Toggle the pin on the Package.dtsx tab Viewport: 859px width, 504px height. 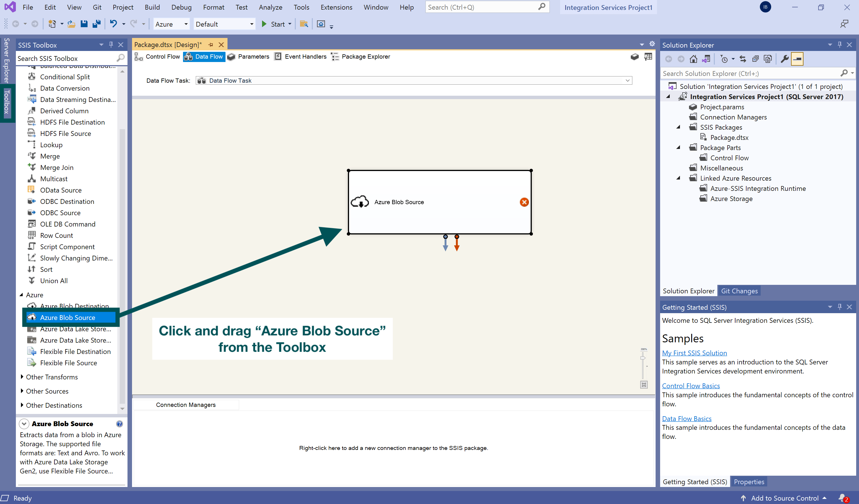pyautogui.click(x=211, y=45)
